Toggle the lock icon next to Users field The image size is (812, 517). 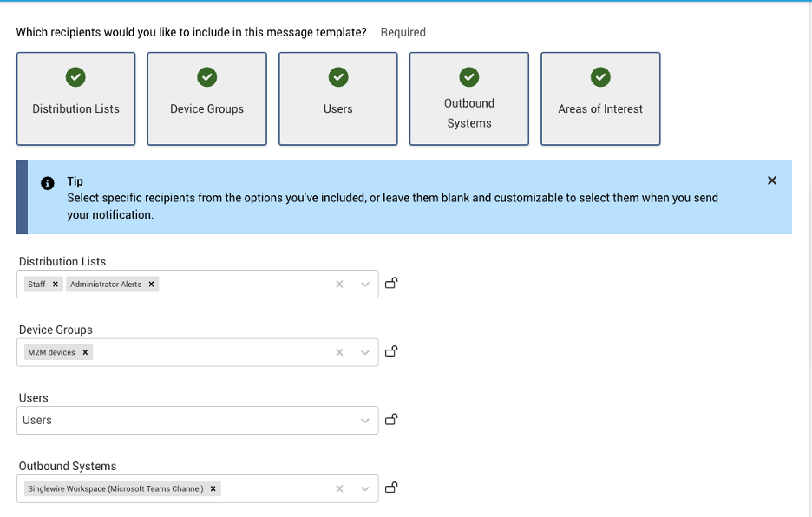[x=391, y=420]
